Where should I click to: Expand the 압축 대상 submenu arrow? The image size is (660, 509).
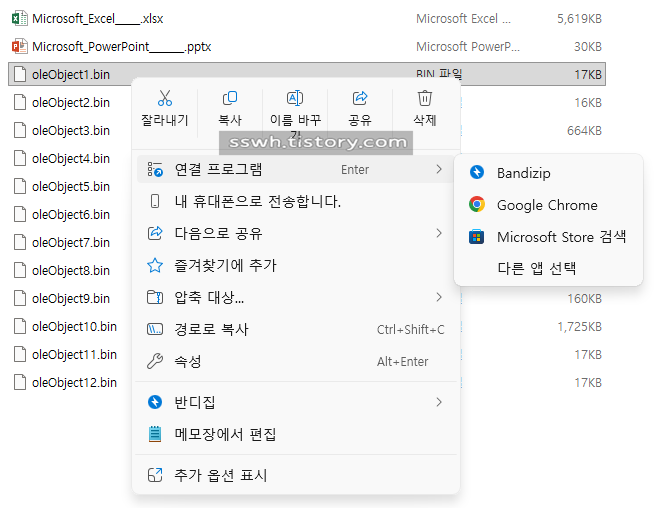coord(439,297)
